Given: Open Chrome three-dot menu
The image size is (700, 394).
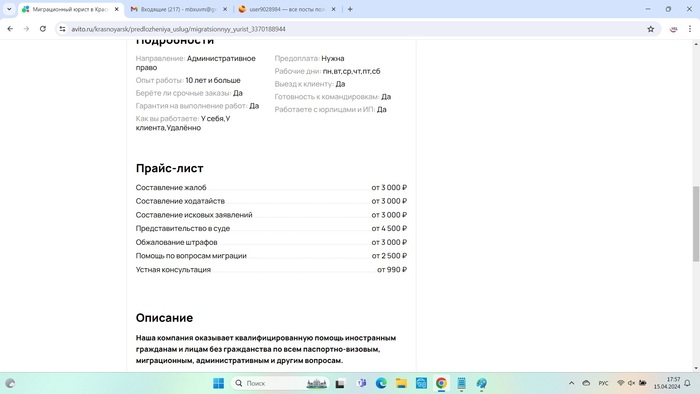Looking at the screenshot, I should click(x=690, y=29).
